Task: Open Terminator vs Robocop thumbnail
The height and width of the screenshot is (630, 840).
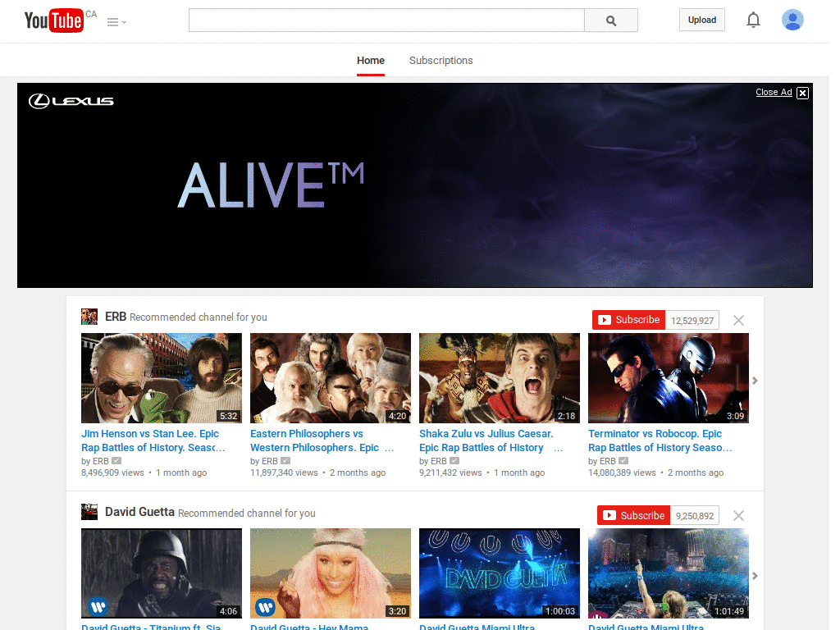Action: click(669, 378)
